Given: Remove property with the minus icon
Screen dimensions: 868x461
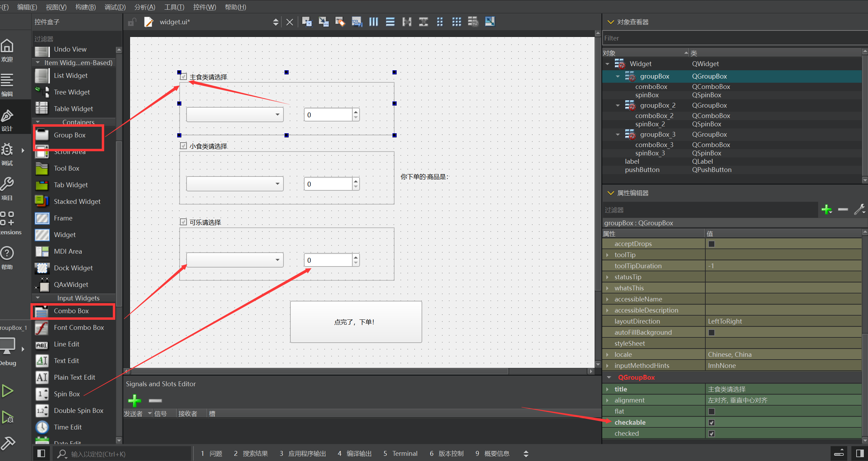Looking at the screenshot, I should click(x=843, y=210).
